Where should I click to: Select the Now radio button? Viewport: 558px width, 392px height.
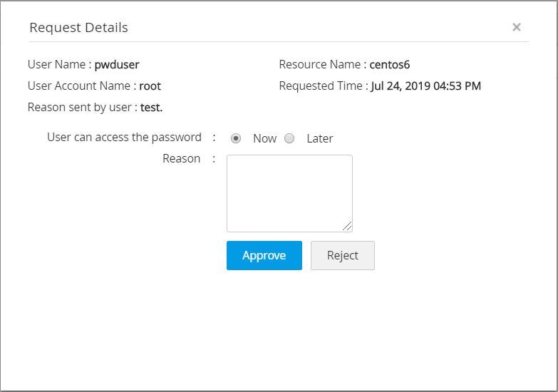point(236,138)
